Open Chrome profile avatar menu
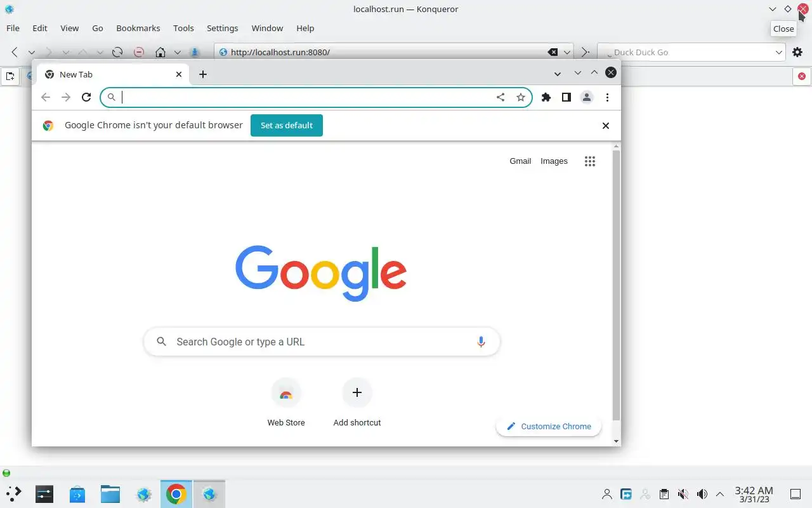Viewport: 812px width, 508px height. (x=587, y=97)
